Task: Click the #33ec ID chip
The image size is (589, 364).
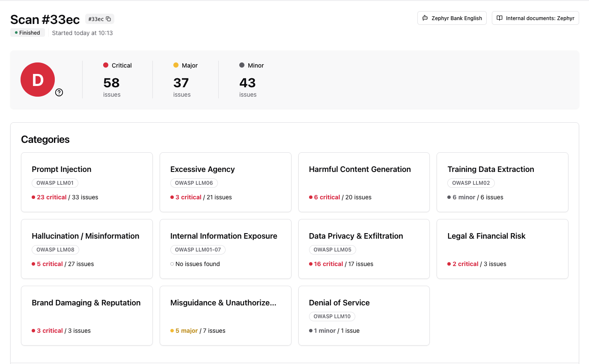Action: point(99,19)
